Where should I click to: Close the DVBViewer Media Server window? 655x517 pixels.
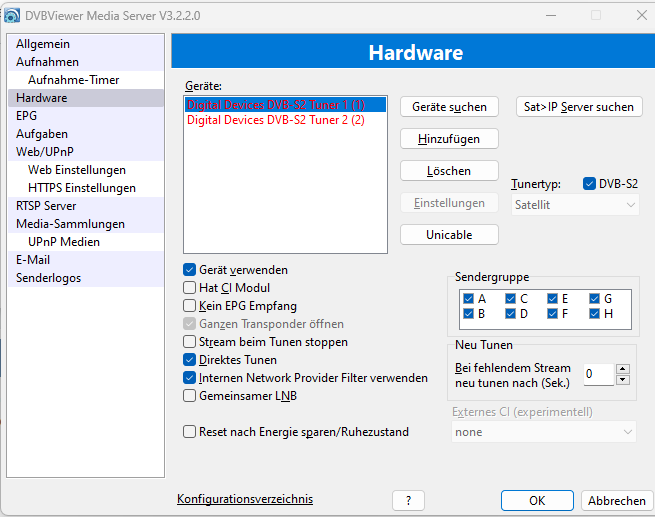(642, 15)
